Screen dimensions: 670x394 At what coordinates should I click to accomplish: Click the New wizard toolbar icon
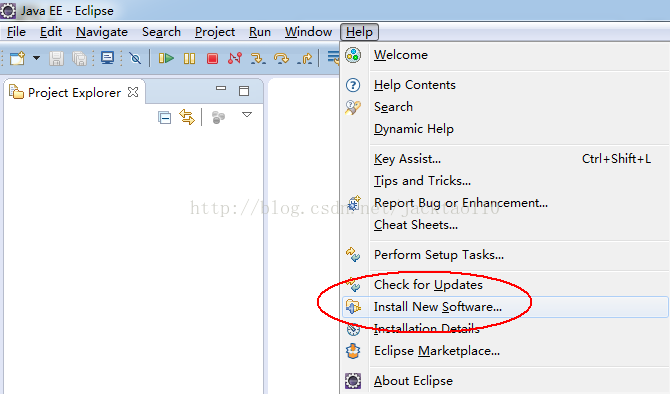click(18, 58)
